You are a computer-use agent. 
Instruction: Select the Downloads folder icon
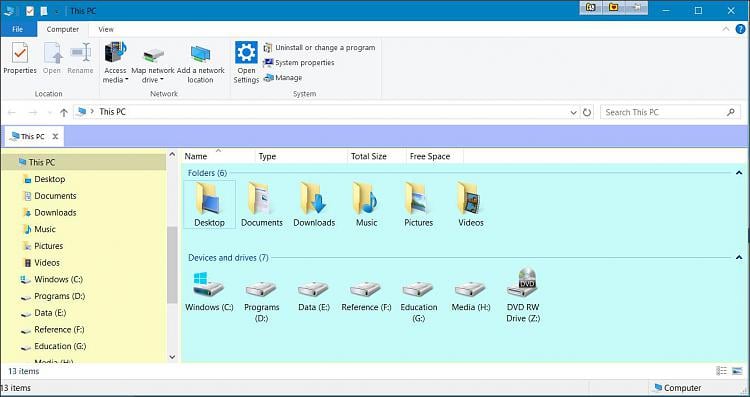[314, 204]
